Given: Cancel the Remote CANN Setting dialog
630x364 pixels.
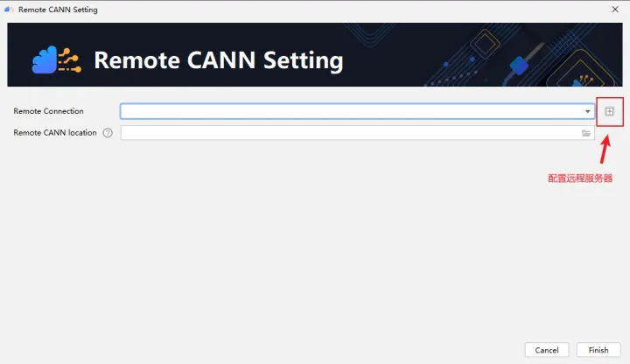Looking at the screenshot, I should coord(547,350).
